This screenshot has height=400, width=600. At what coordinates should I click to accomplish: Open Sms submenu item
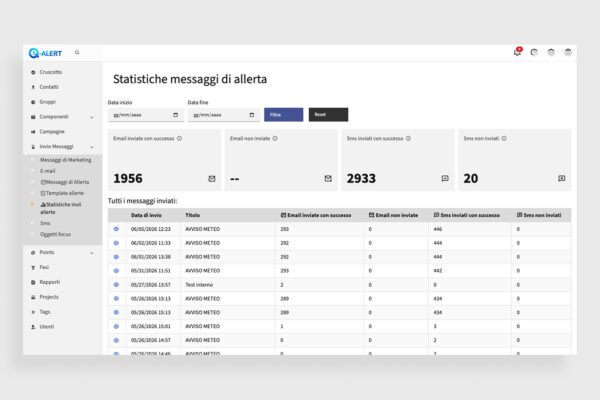pyautogui.click(x=45, y=223)
